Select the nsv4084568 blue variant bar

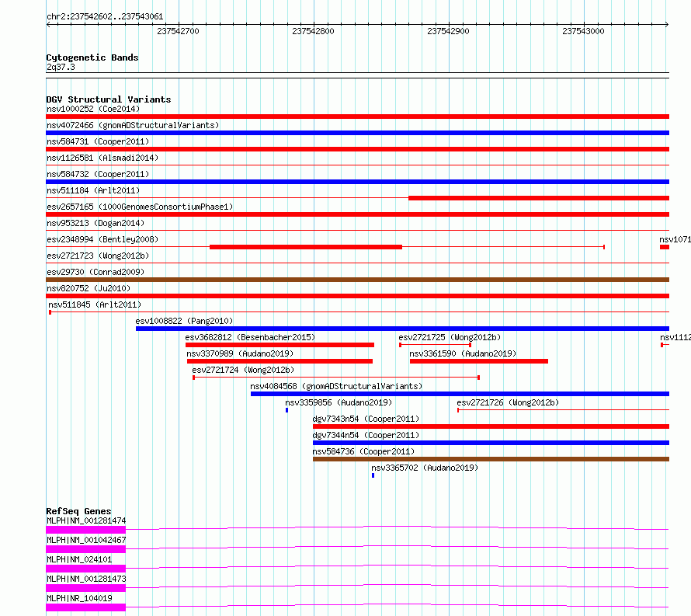pyautogui.click(x=460, y=394)
